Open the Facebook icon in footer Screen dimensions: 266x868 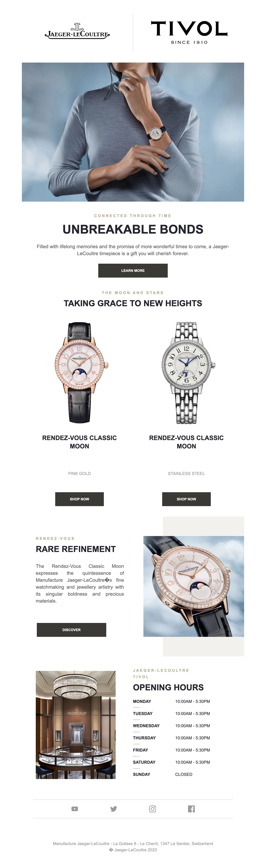[191, 809]
